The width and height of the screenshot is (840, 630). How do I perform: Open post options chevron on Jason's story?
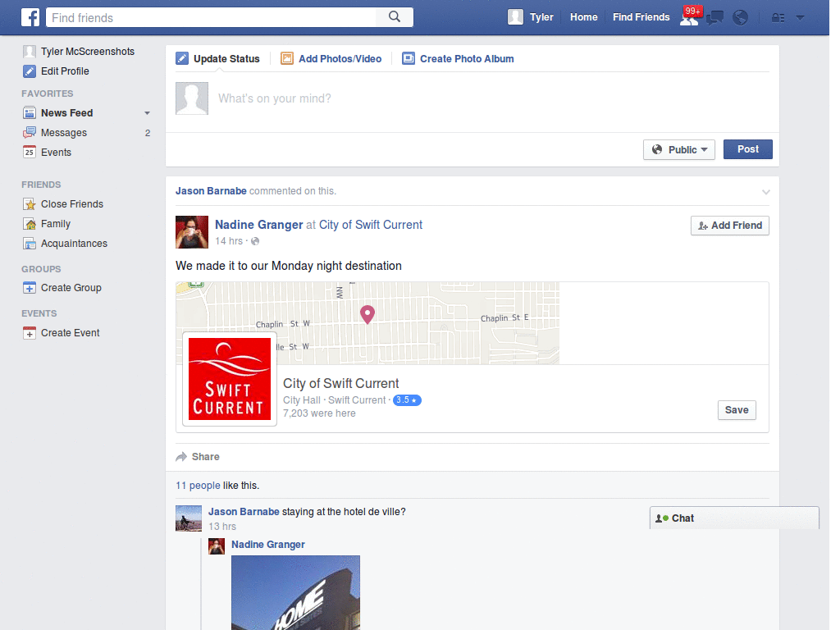[766, 192]
